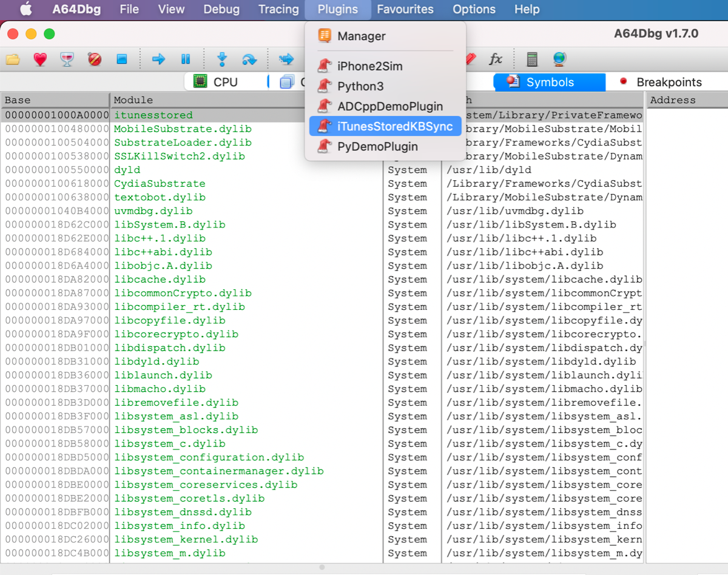Image resolution: width=728 pixels, height=575 pixels.
Task: Click base address 000000018D6A4000
Action: 57,266
